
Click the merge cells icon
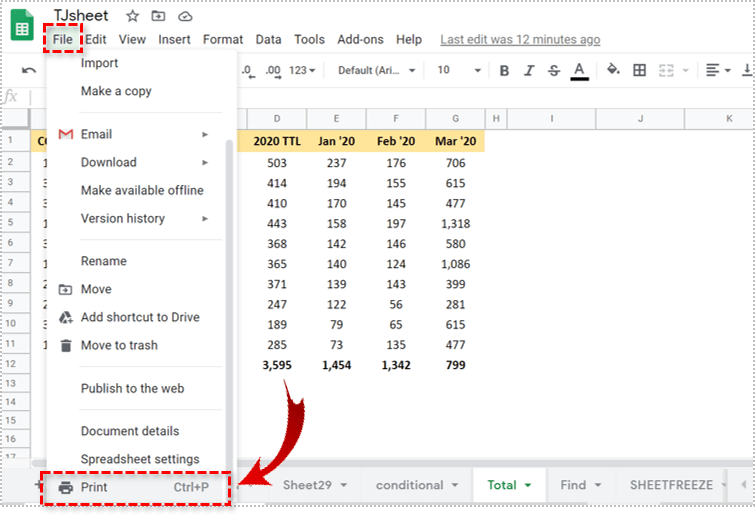pyautogui.click(x=667, y=70)
